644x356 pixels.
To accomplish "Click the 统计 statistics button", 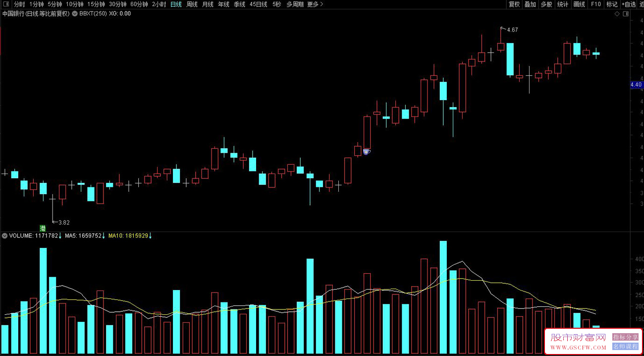I will (x=562, y=4).
